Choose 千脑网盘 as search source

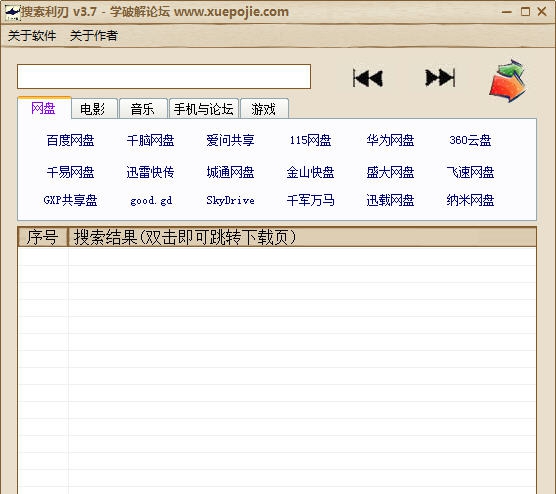pyautogui.click(x=150, y=140)
